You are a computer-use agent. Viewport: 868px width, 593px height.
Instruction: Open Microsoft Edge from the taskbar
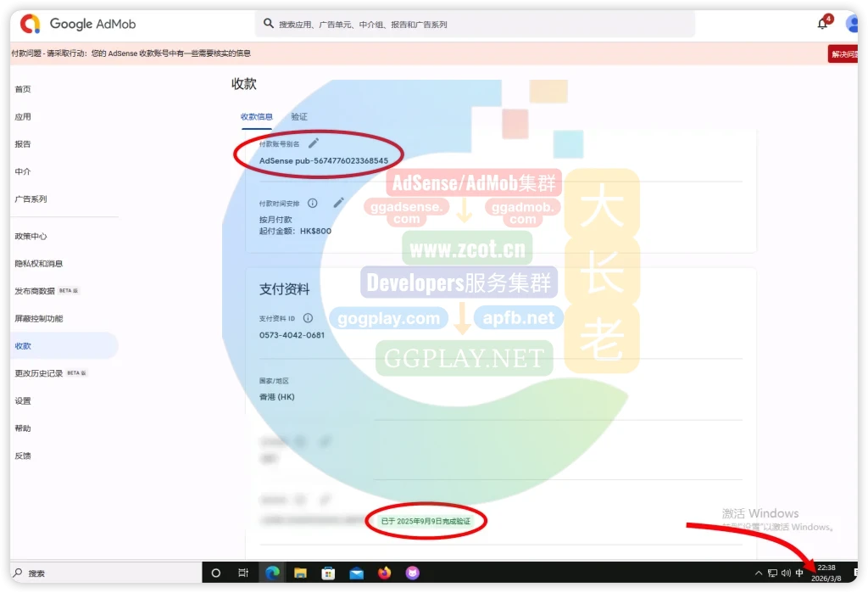point(273,573)
